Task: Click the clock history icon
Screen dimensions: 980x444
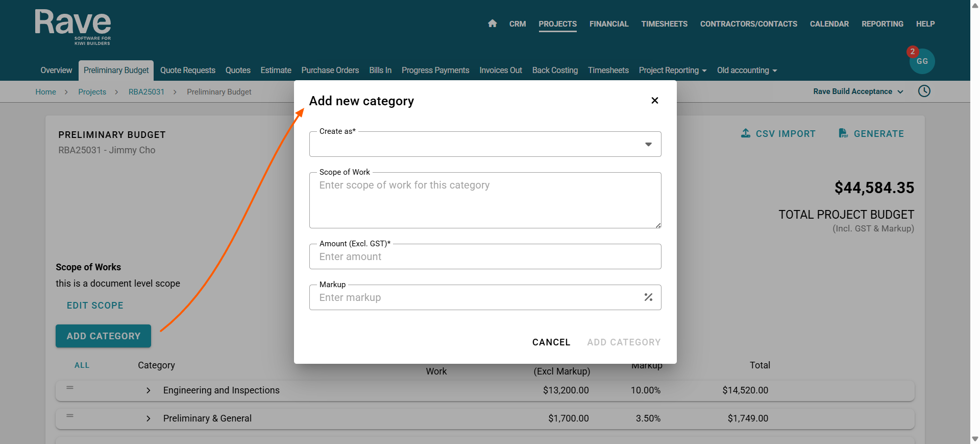Action: pos(924,91)
